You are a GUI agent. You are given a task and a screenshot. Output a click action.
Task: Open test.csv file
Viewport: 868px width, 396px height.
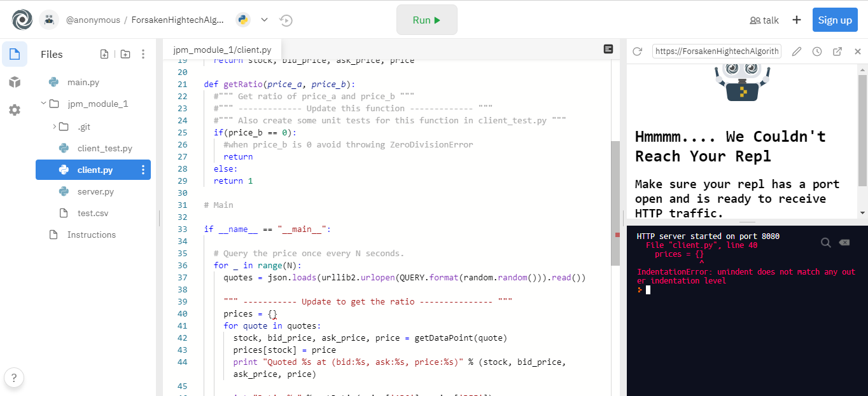93,213
